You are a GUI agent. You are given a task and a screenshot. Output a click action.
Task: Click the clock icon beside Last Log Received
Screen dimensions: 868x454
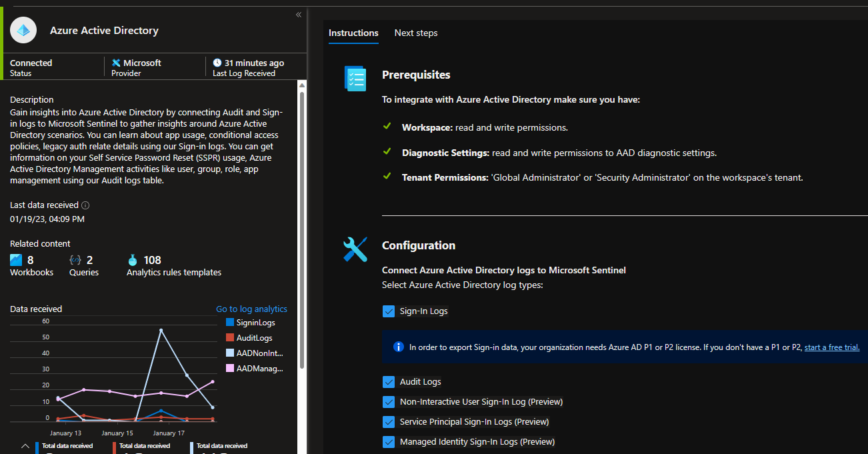[x=217, y=63]
